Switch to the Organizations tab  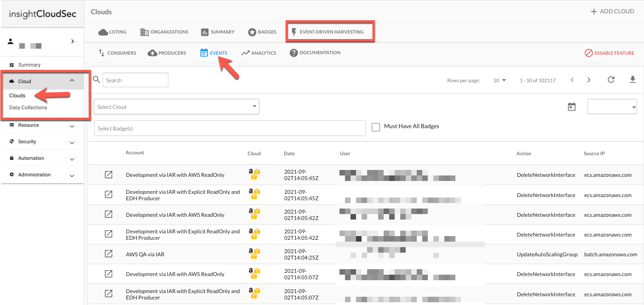click(x=164, y=32)
